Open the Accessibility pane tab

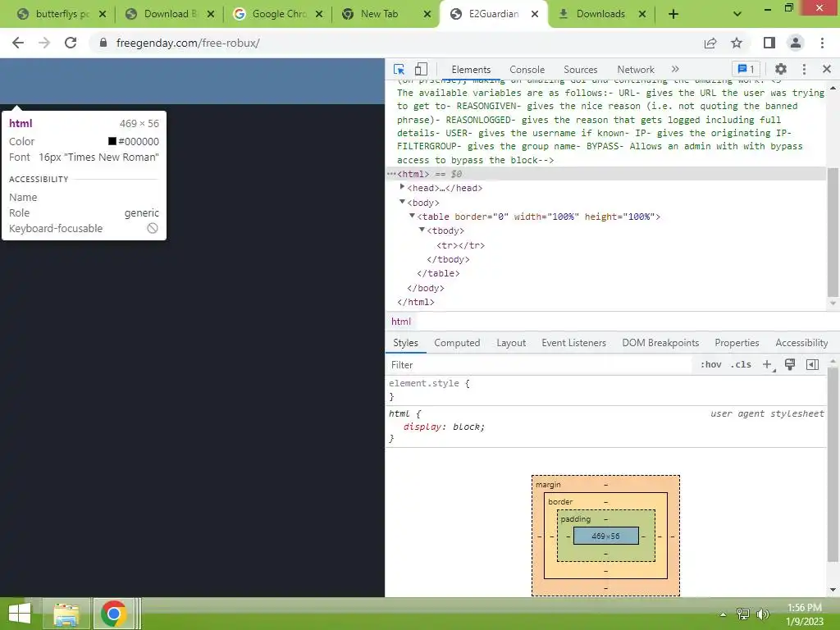(801, 343)
